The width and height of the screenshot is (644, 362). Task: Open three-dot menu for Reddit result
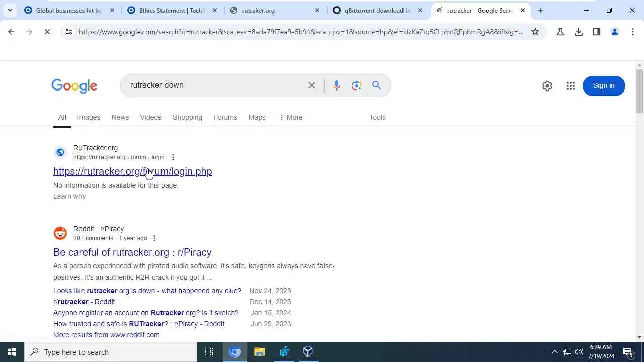pyautogui.click(x=154, y=238)
